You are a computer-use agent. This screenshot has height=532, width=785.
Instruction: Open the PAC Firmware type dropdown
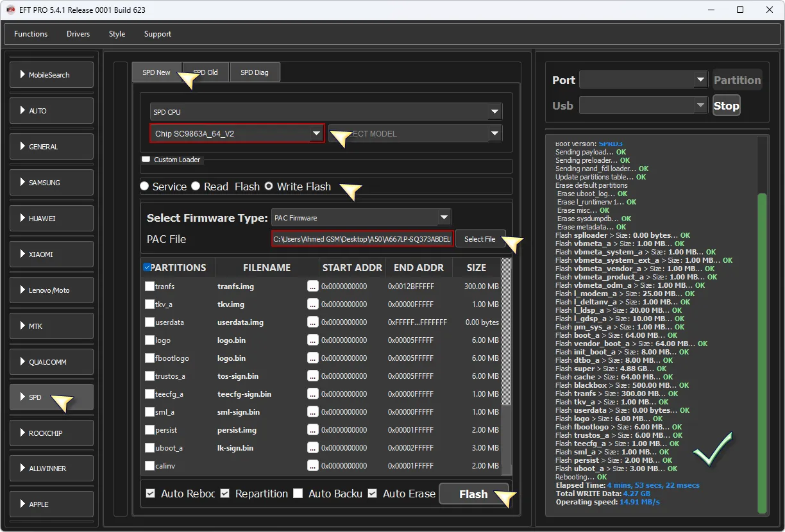(444, 217)
